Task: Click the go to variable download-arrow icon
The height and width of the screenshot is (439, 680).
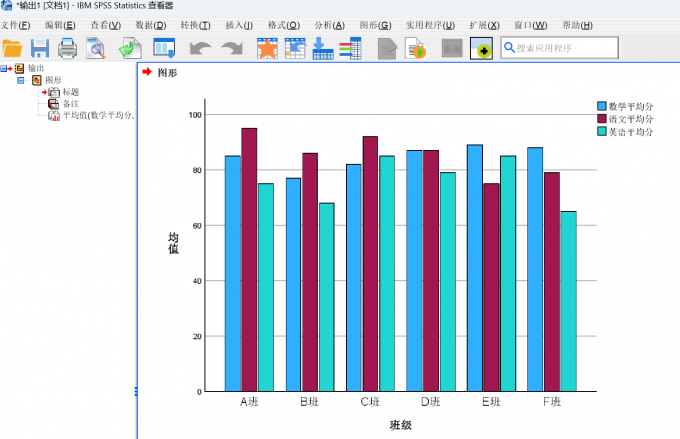Action: tap(323, 48)
